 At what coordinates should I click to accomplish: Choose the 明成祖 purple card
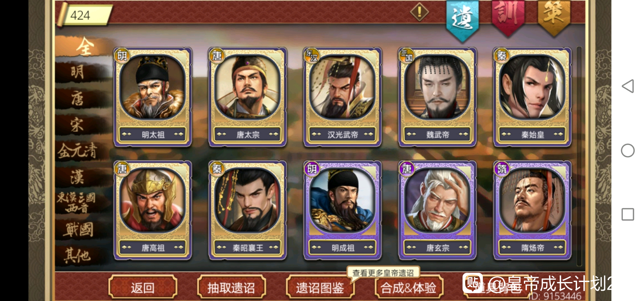(342, 210)
